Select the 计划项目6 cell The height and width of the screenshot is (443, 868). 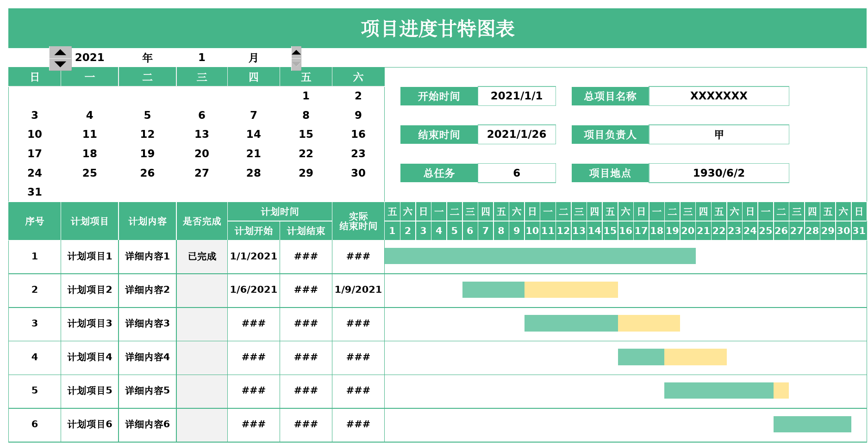89,424
